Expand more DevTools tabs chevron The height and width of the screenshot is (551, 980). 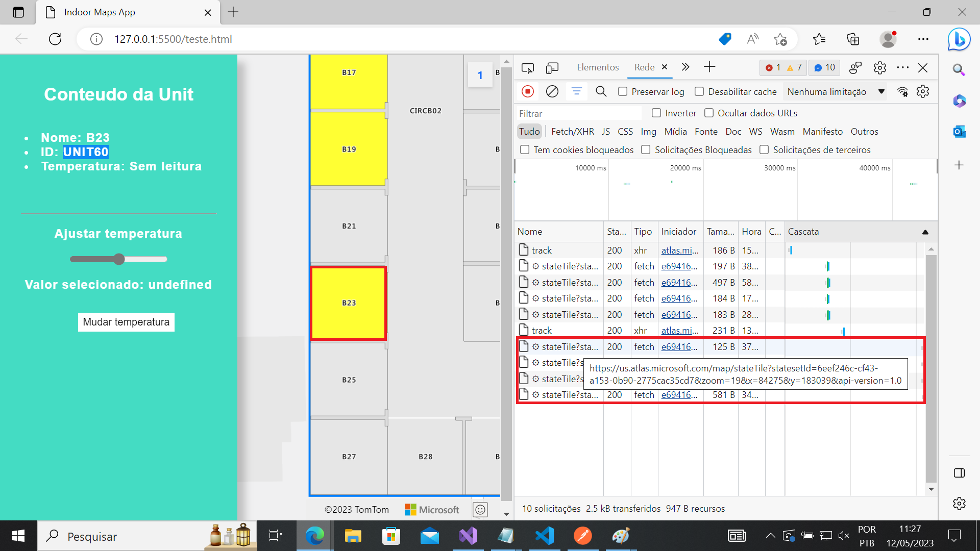[685, 67]
